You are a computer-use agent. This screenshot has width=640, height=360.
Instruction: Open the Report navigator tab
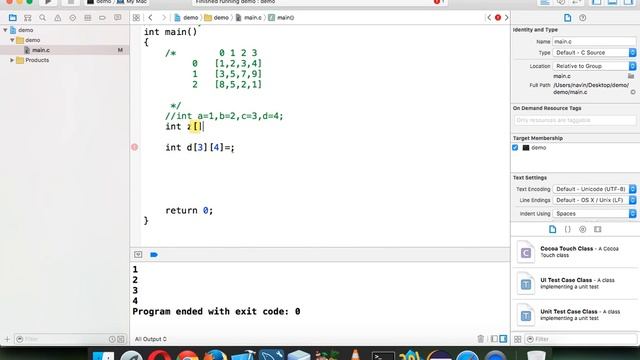pyautogui.click(x=118, y=18)
